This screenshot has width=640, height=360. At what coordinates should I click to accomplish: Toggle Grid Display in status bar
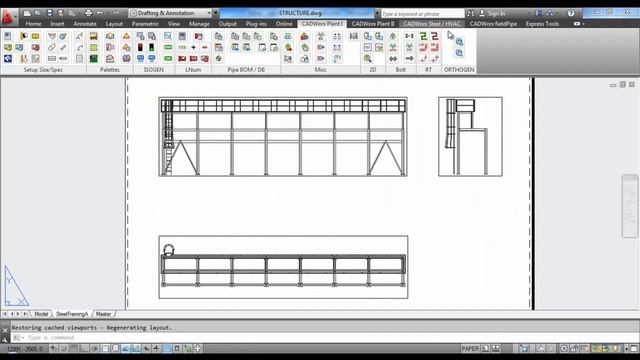coord(74,349)
